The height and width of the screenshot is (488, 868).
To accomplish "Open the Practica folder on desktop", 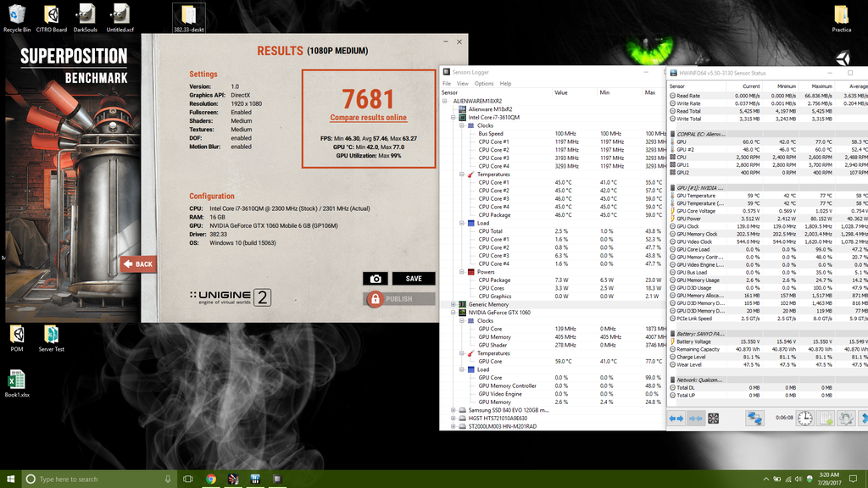I will click(x=842, y=19).
